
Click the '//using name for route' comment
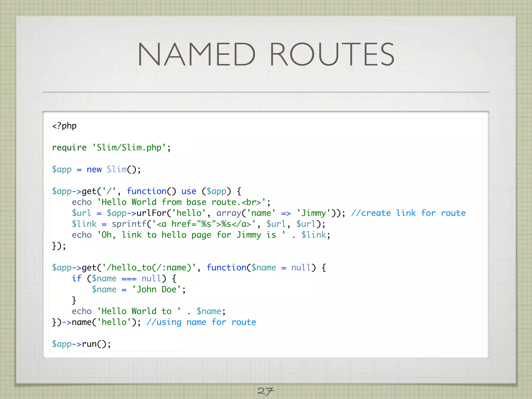pyautogui.click(x=201, y=322)
